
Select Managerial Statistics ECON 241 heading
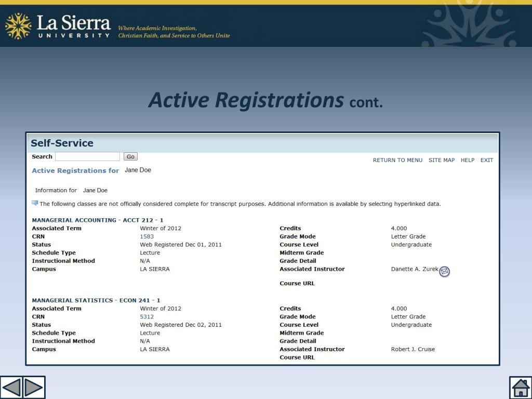96,300
